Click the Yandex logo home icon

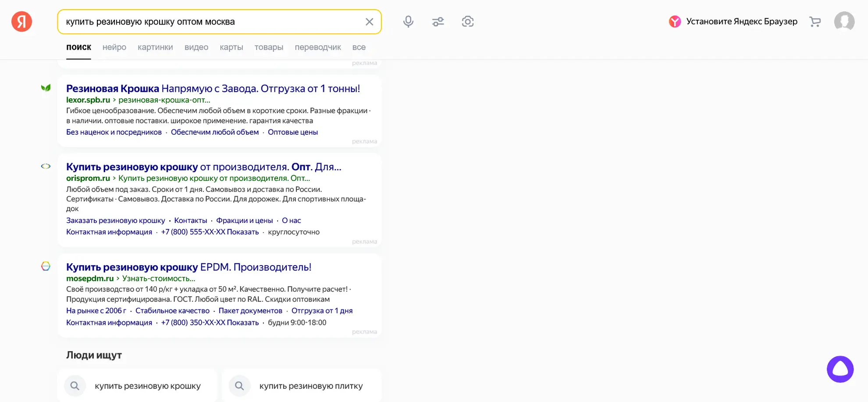(x=21, y=22)
